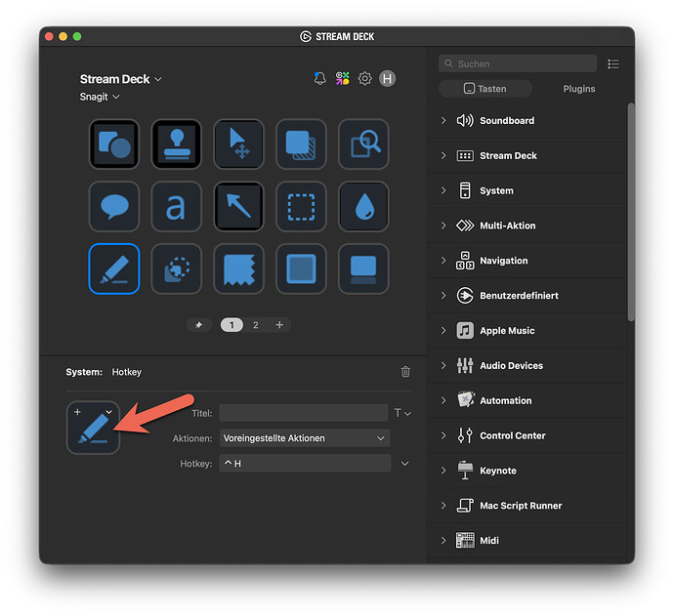Click the Suchen search field
The image size is (674, 616).
click(x=518, y=63)
